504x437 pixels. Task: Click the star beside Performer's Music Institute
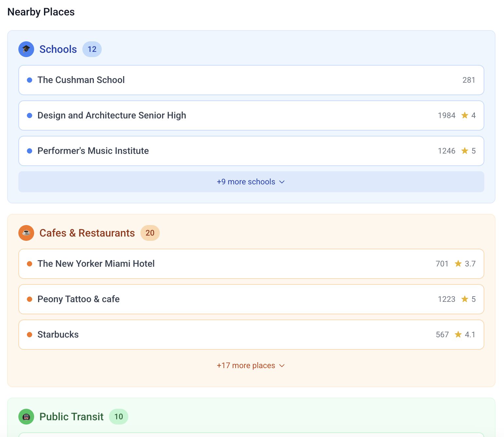[465, 151]
